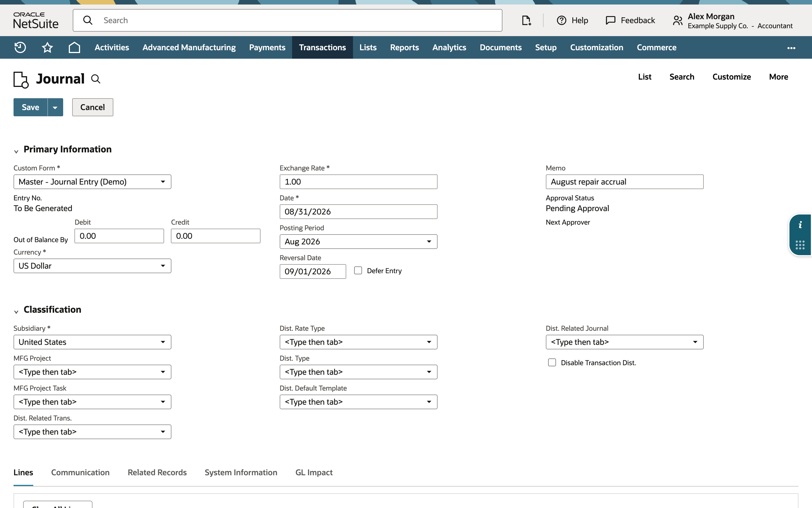Click the Save button
Image resolution: width=812 pixels, height=508 pixels.
click(30, 107)
